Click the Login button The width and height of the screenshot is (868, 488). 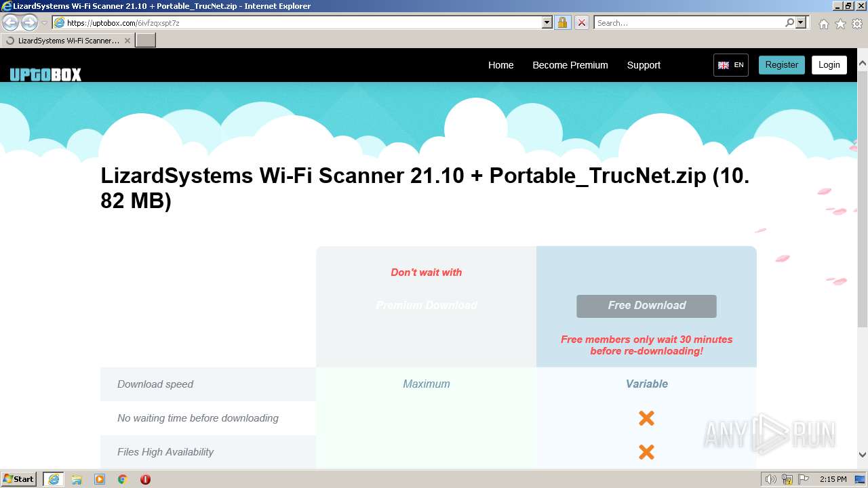tap(829, 65)
